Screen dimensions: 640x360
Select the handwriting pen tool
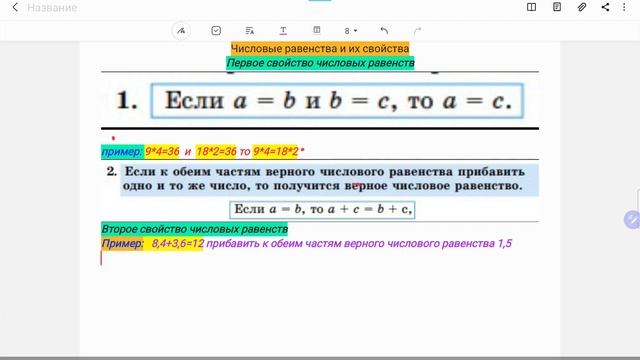tap(181, 31)
